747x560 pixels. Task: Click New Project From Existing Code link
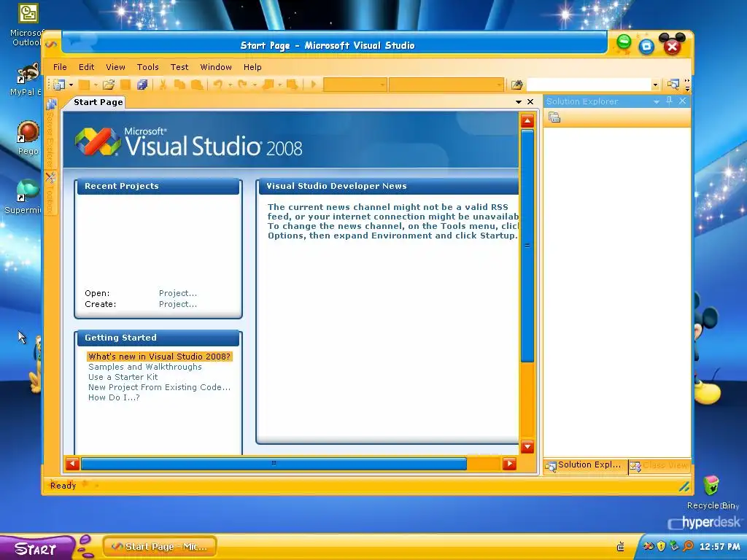pos(159,388)
